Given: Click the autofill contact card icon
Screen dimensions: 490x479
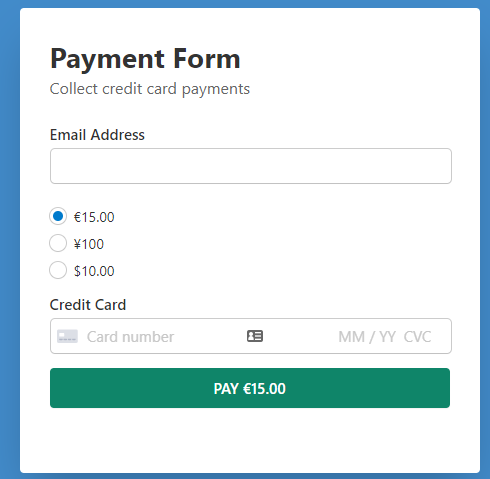Looking at the screenshot, I should point(255,336).
